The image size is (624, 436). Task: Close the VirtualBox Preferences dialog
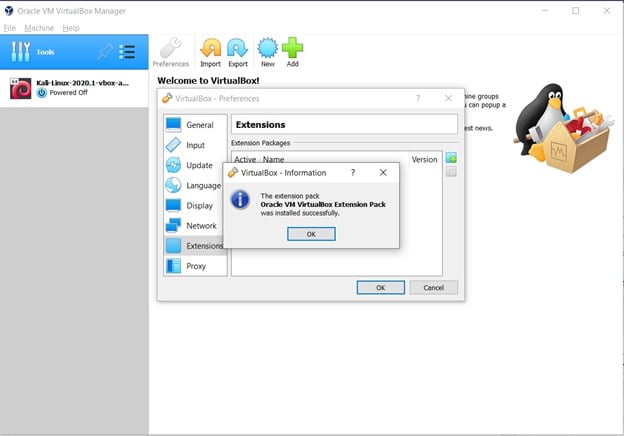pyautogui.click(x=448, y=98)
